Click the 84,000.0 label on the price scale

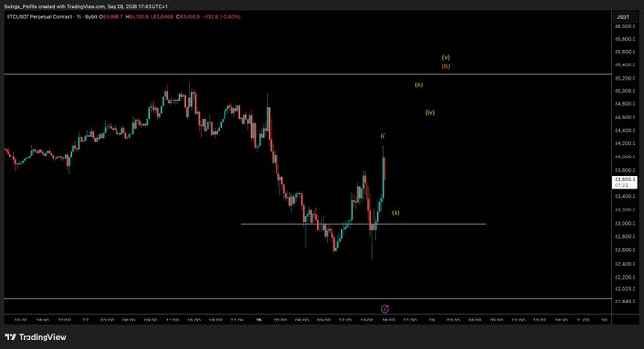tap(625, 157)
